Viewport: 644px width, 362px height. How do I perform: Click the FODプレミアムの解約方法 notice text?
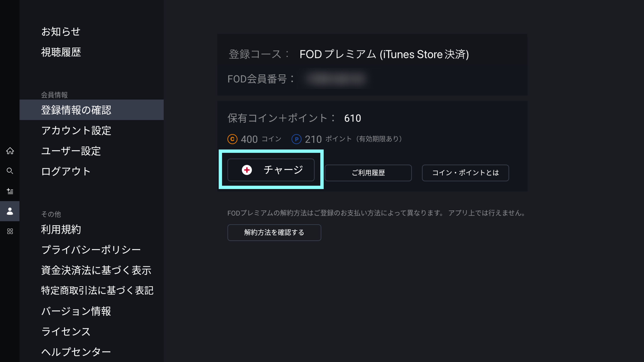tap(376, 213)
